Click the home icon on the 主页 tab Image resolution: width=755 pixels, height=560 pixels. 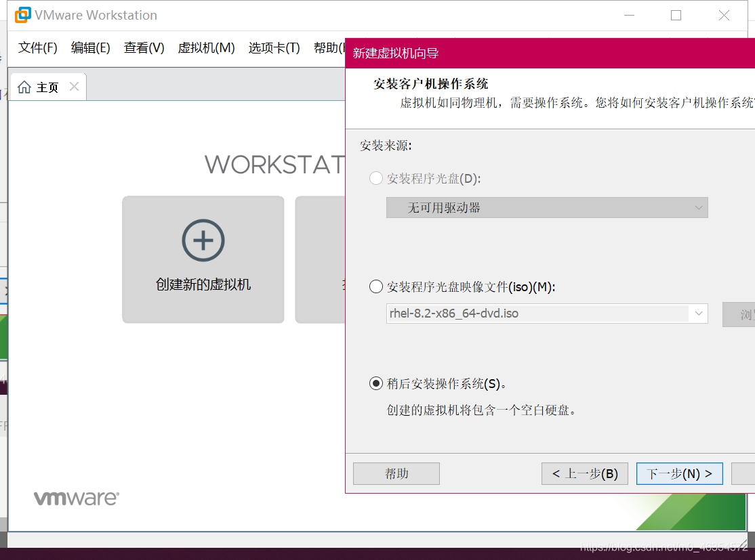(x=24, y=87)
